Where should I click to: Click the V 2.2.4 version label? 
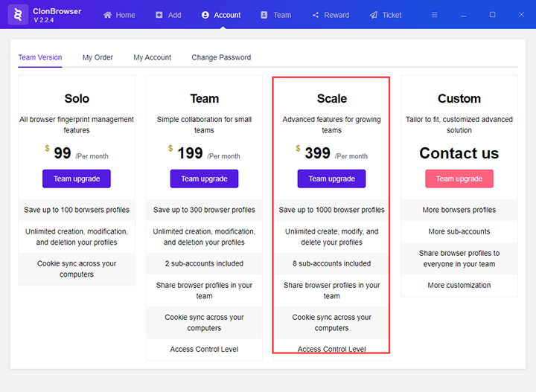tap(43, 20)
